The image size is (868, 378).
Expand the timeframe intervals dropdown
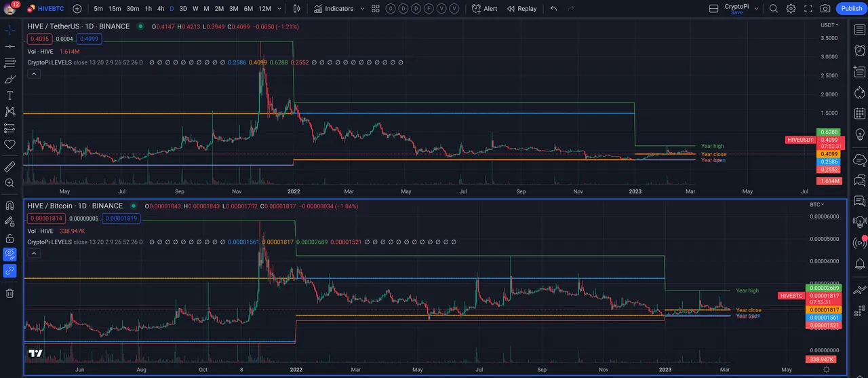(x=279, y=9)
